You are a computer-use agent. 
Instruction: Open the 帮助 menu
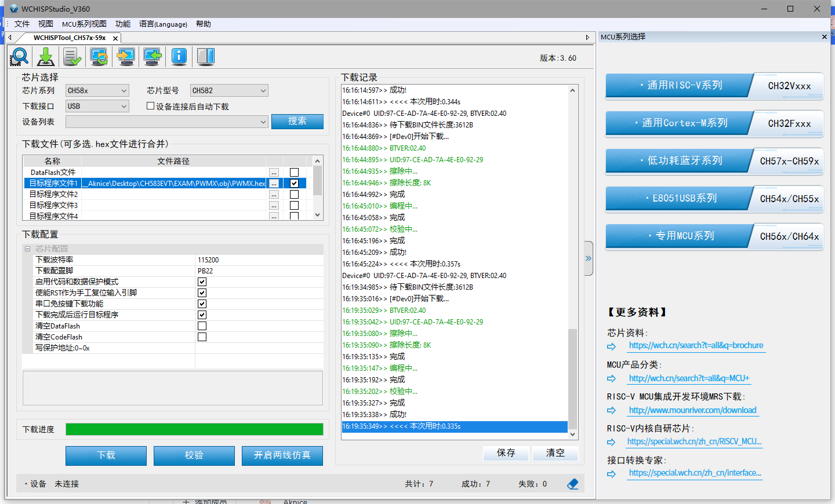point(204,24)
